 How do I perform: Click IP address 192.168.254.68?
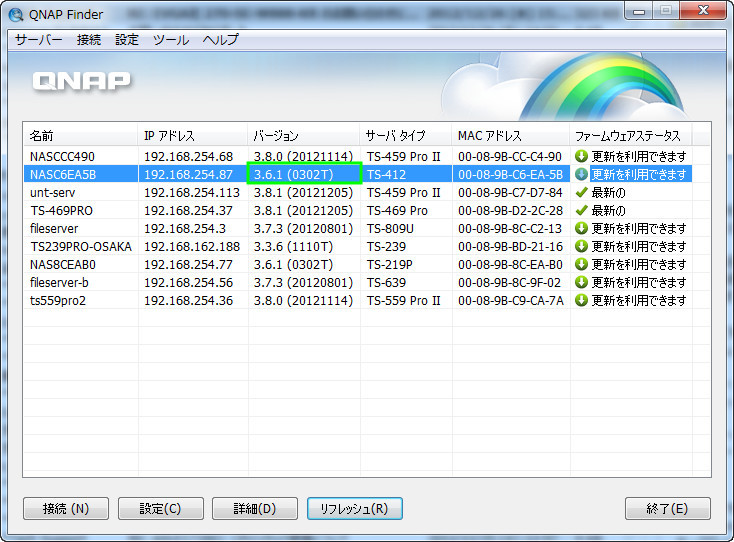pos(188,156)
